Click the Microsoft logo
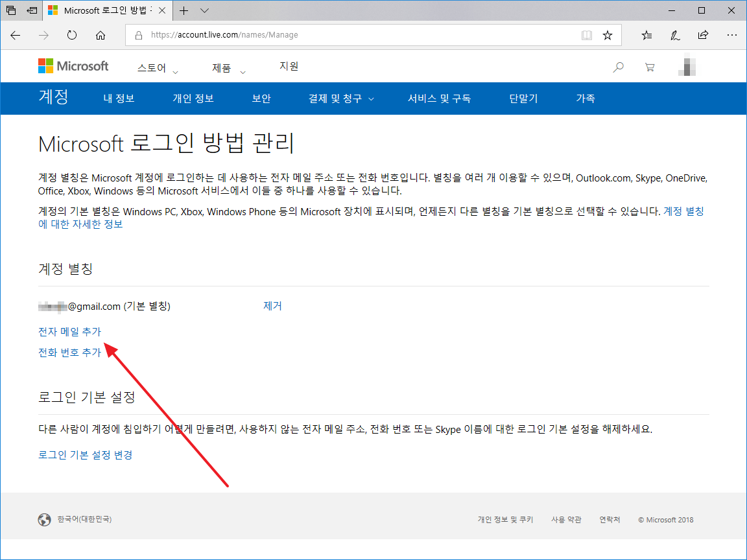Screen dimensions: 747x560 click(73, 65)
